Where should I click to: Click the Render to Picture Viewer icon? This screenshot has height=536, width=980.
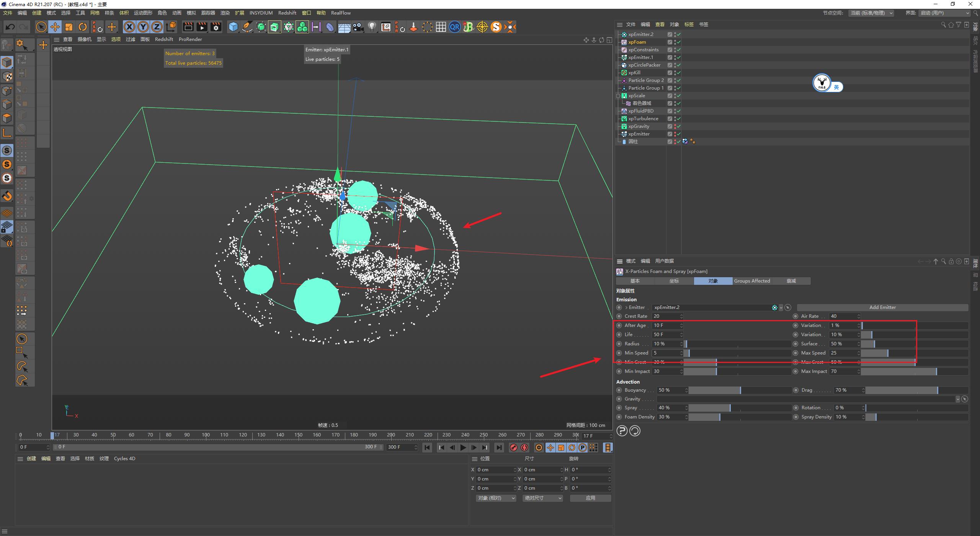[201, 27]
